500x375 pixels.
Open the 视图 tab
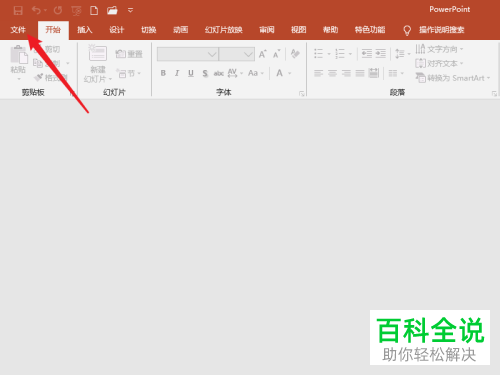point(298,30)
